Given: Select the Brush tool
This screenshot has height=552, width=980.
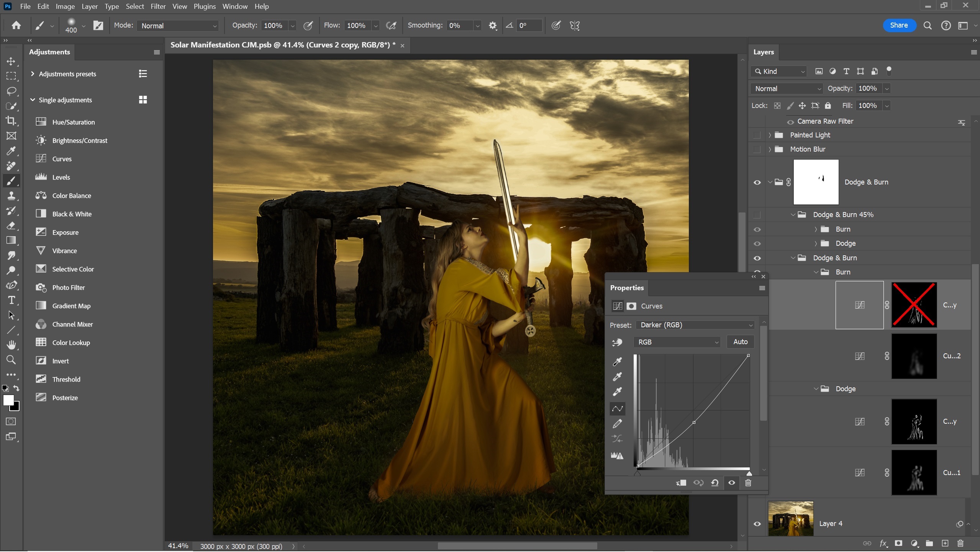Looking at the screenshot, I should [11, 181].
